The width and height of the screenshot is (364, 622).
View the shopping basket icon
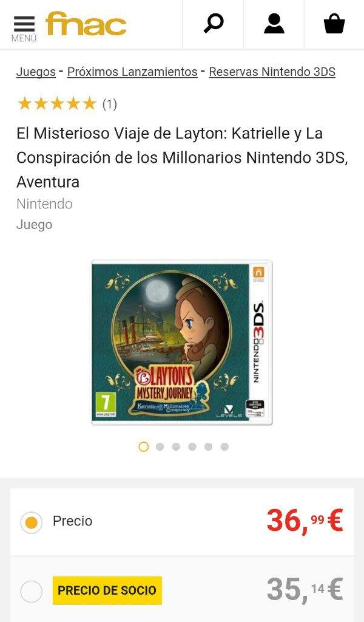[334, 24]
